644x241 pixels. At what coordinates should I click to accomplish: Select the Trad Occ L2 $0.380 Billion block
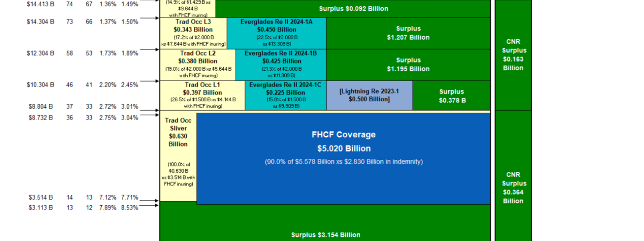[x=198, y=64]
